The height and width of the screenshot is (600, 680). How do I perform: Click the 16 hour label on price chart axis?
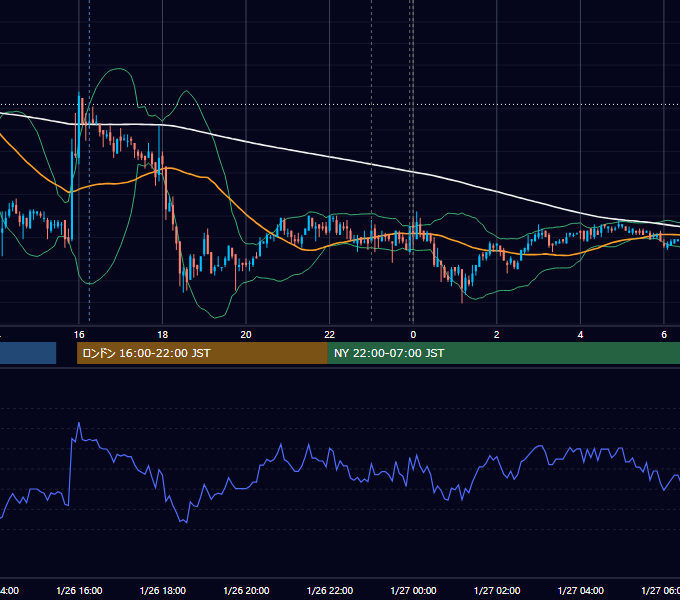79,334
